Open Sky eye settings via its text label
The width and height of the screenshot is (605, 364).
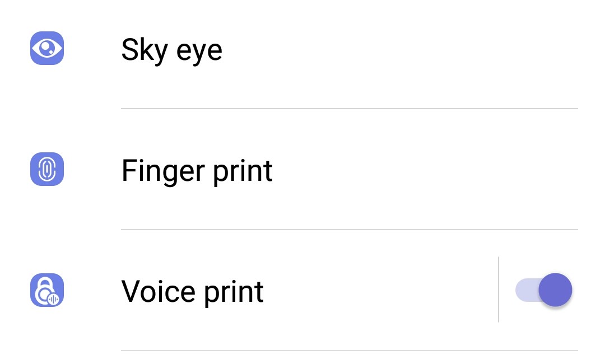point(172,50)
